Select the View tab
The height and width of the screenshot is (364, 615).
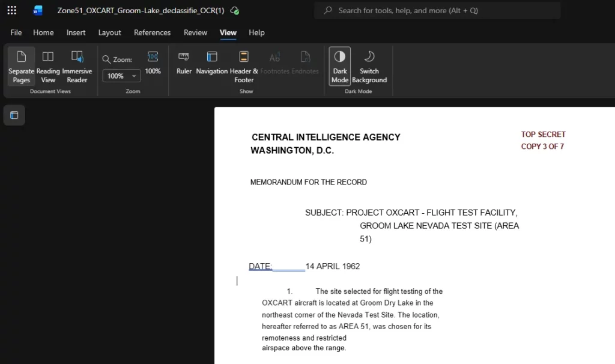228,32
